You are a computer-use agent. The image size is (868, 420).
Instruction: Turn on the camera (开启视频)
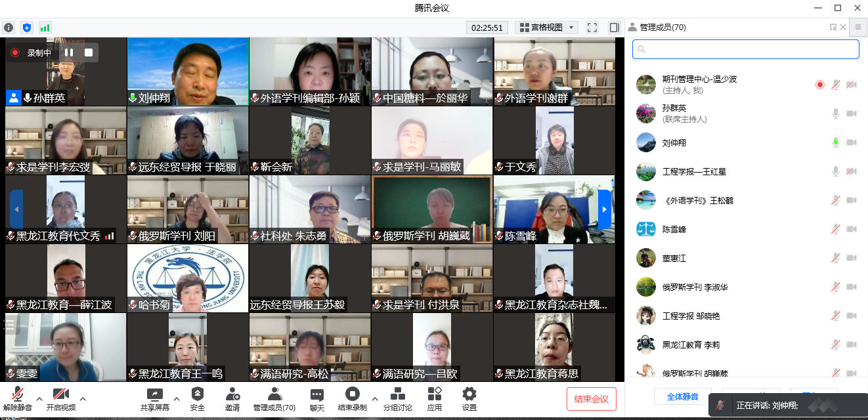click(60, 398)
